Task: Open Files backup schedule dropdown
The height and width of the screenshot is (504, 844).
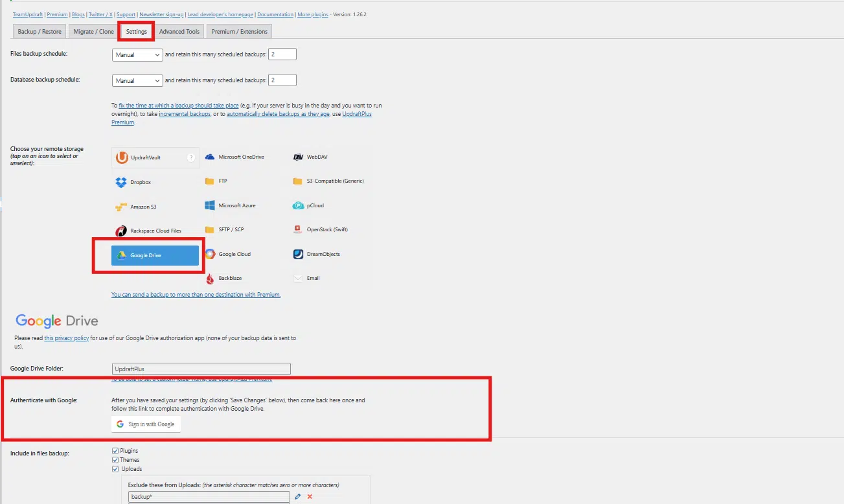Action: 137,55
